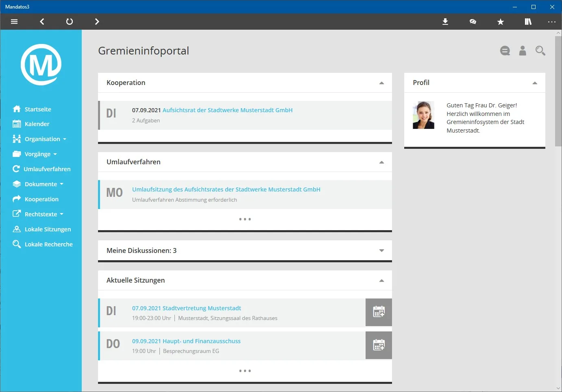Collapse the Kooperation panel

tap(381, 83)
